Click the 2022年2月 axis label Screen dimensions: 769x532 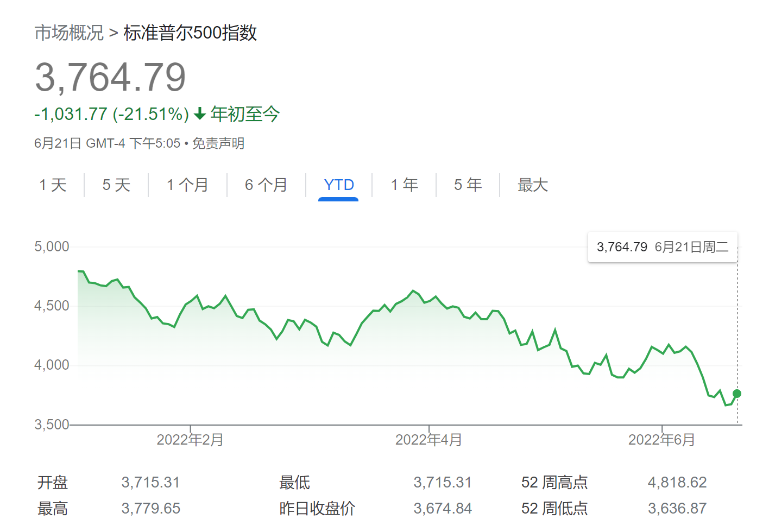tap(190, 440)
